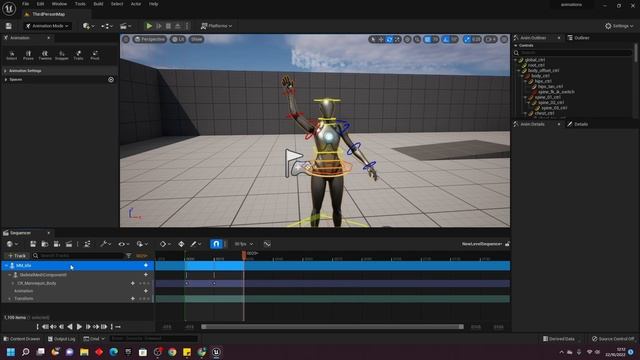Image resolution: width=640 pixels, height=360 pixels.
Task: Switch to the Details tab
Action: tap(577, 124)
